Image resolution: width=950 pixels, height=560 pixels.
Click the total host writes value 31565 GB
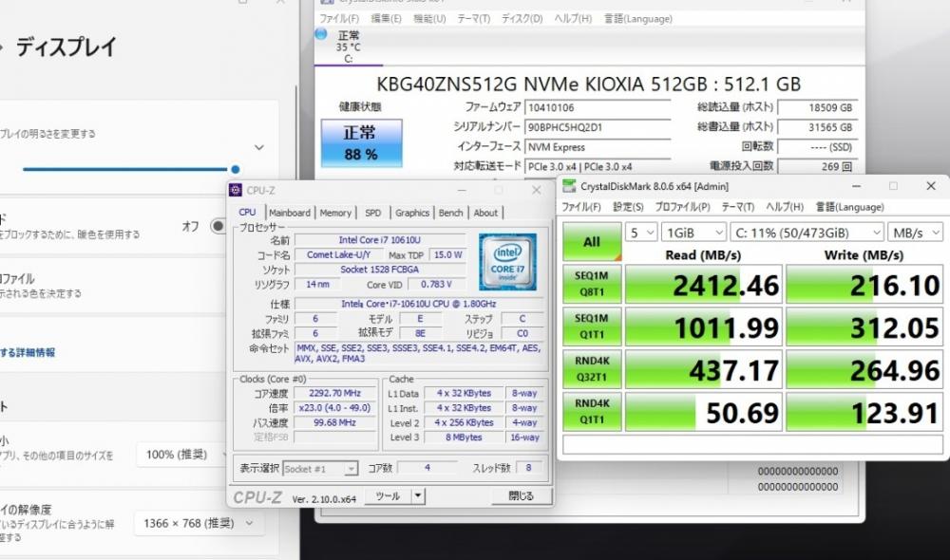[x=817, y=127]
